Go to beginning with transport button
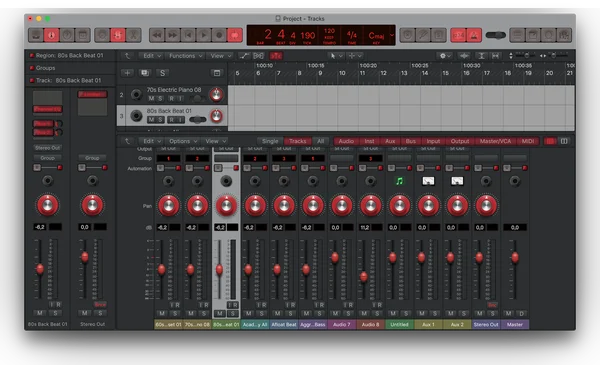The width and height of the screenshot is (600, 365). [188, 35]
